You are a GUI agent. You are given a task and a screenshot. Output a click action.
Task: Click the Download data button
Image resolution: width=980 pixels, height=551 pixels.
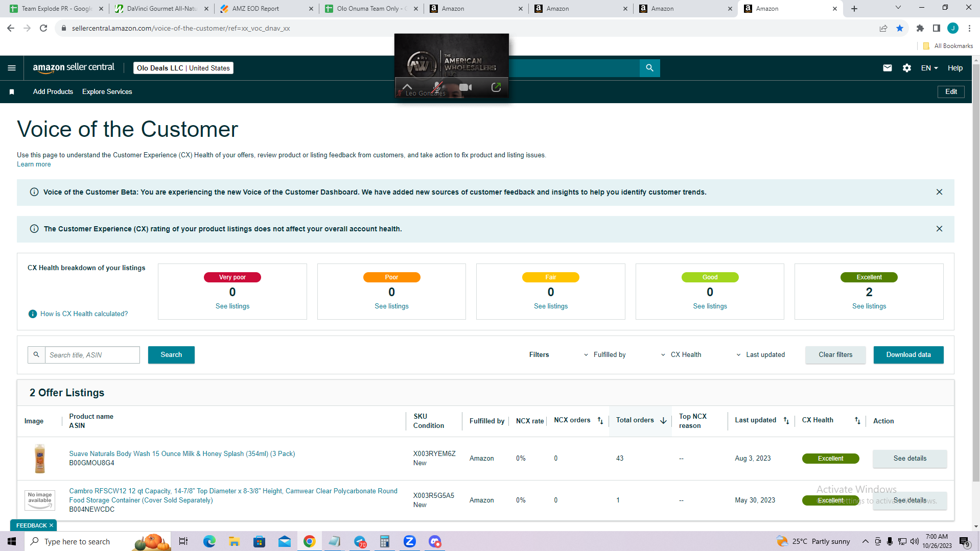point(908,355)
